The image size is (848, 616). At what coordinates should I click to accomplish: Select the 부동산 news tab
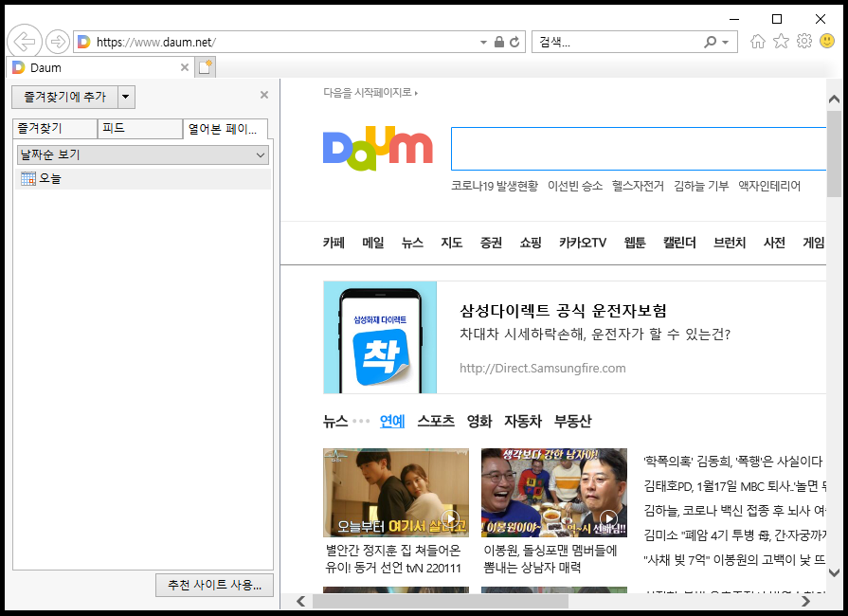coord(572,421)
